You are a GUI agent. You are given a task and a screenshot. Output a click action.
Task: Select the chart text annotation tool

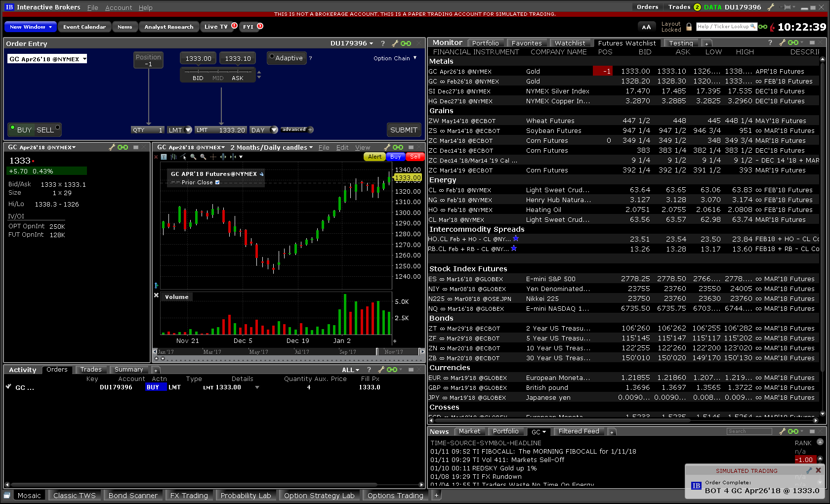[164, 157]
